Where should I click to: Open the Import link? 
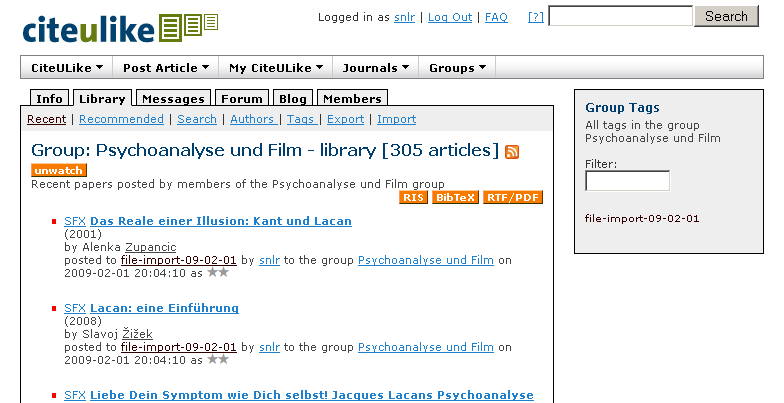pos(396,120)
